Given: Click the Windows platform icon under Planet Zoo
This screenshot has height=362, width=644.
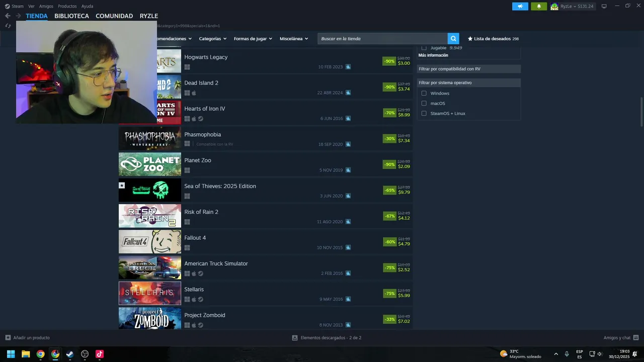Looking at the screenshot, I should pyautogui.click(x=187, y=170).
